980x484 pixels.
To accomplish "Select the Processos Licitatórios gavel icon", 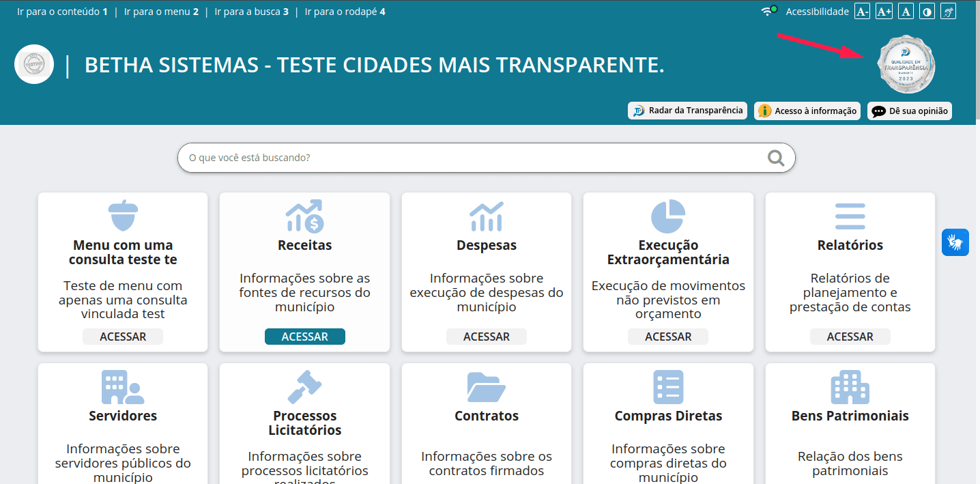I will 304,387.
